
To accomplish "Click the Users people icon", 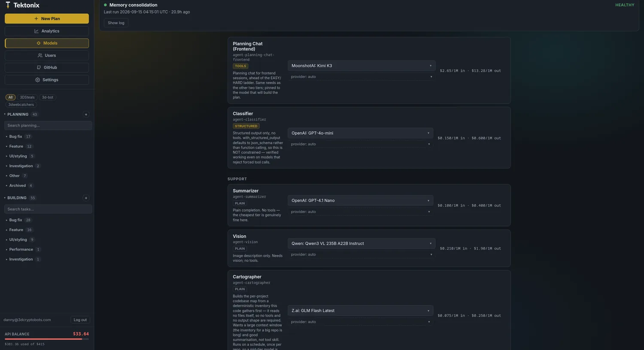I will tap(40, 55).
